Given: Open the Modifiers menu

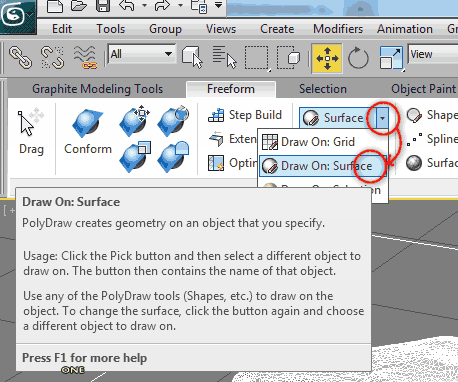Looking at the screenshot, I should point(338,29).
